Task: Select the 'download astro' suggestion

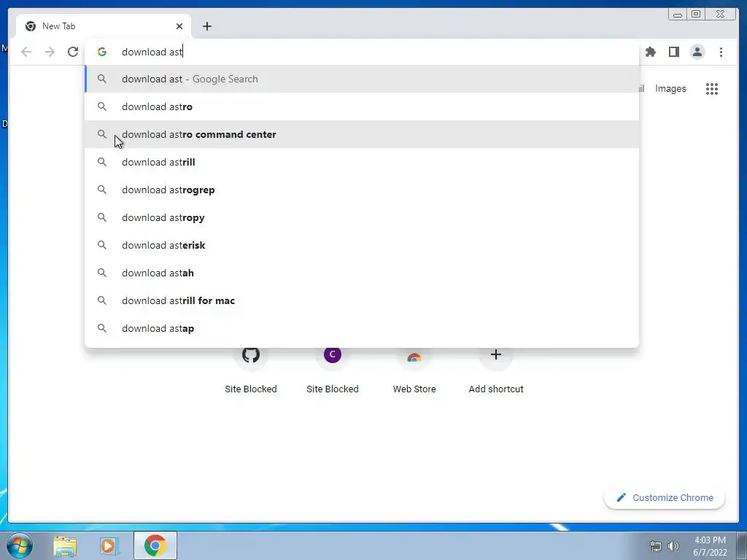Action: [362, 106]
